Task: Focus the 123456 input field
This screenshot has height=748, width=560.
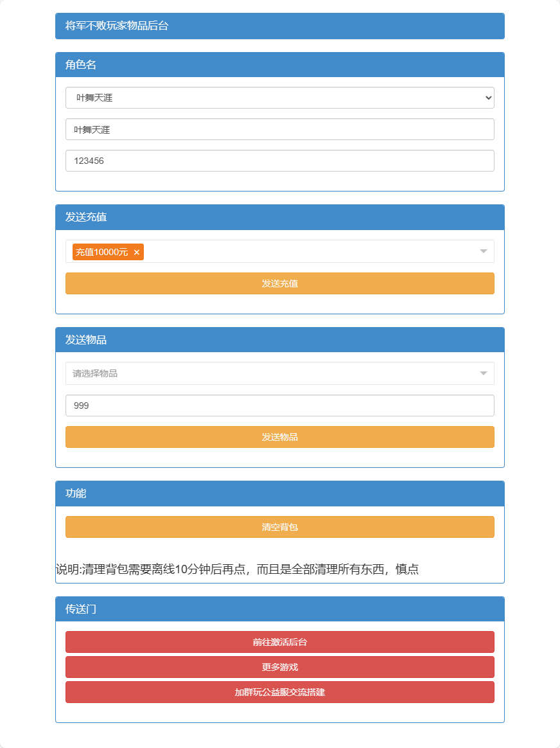Action: [x=280, y=161]
